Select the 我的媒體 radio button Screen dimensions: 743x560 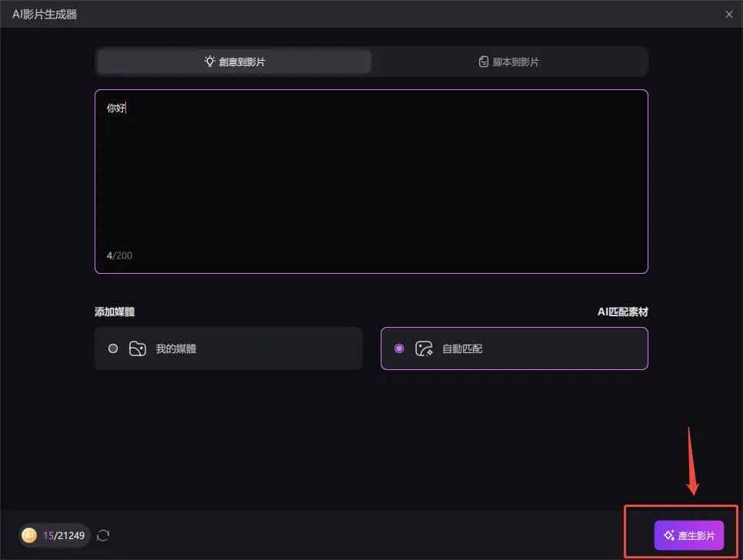click(x=114, y=348)
